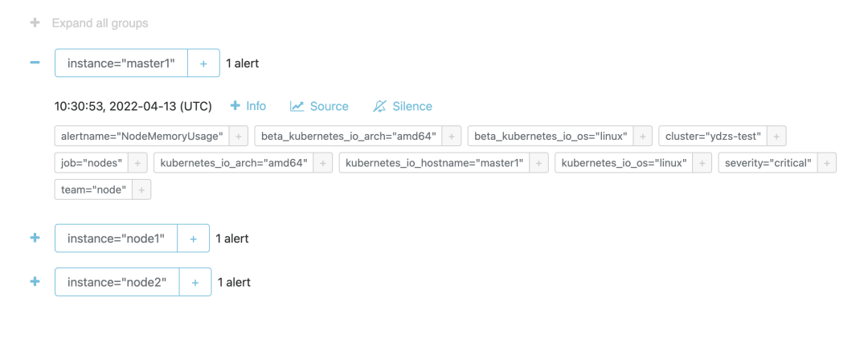Click the plus next to alertname="NodeMemoryUsage"
This screenshot has height=355, width=868.
[x=238, y=137]
